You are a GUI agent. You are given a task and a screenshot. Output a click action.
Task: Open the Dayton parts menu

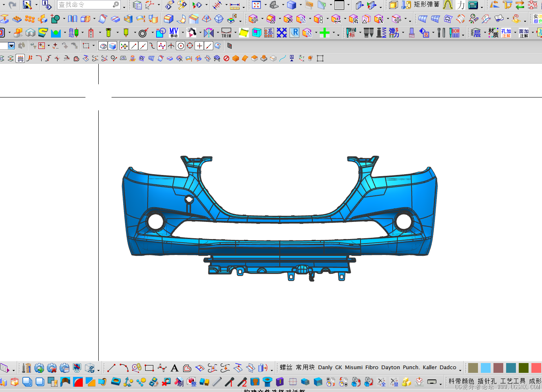[391, 367]
